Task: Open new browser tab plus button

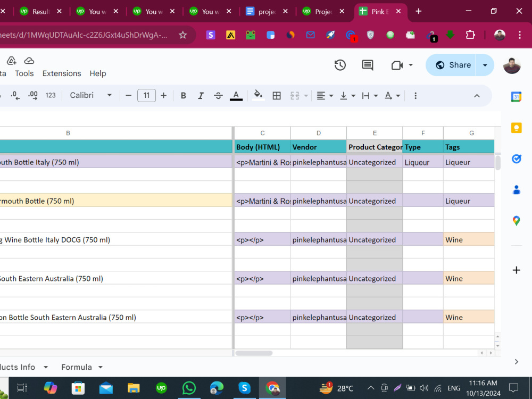Action: [x=418, y=11]
